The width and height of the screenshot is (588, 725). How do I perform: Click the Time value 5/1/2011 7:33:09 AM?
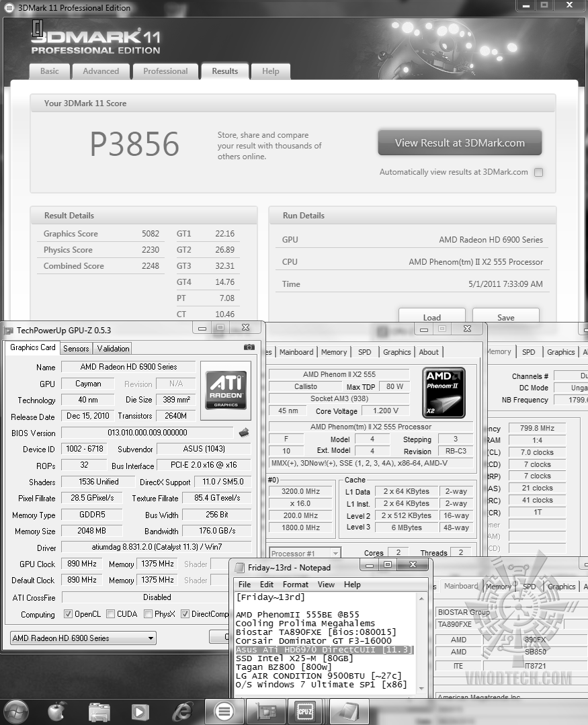pos(505,284)
